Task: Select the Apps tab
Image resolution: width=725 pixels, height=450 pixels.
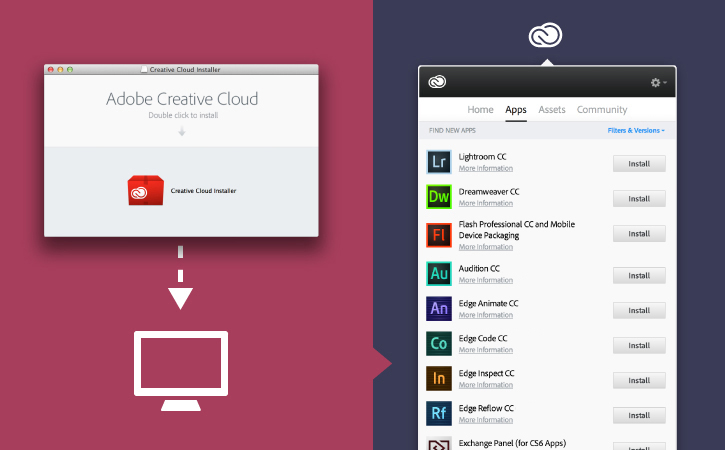Action: tap(516, 110)
